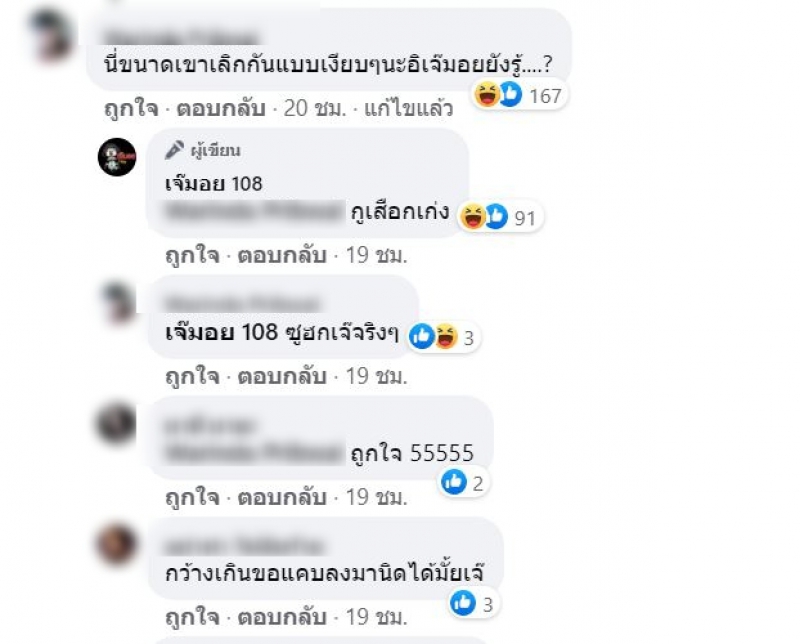
Task: Click top commenter's blurred profile picture
Action: click(51, 34)
